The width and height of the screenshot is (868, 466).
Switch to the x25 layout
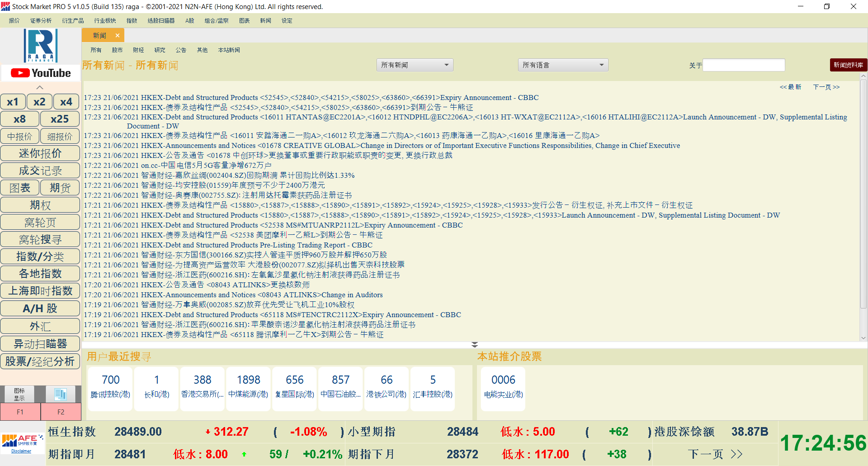(60, 119)
